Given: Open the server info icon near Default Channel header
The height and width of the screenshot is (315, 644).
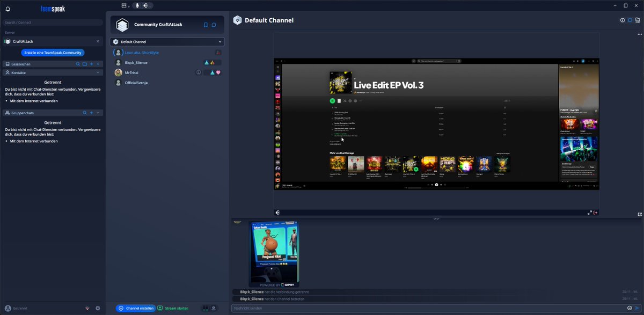Looking at the screenshot, I should click(x=622, y=20).
